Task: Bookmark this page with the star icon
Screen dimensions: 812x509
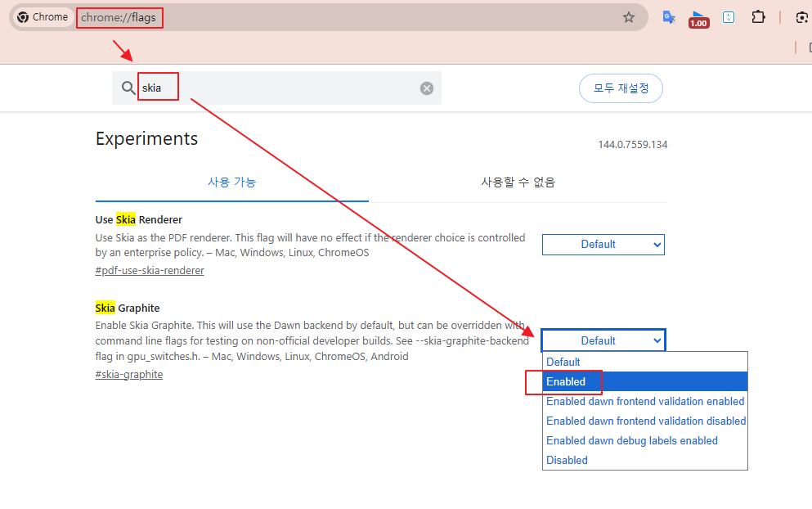Action: point(629,18)
